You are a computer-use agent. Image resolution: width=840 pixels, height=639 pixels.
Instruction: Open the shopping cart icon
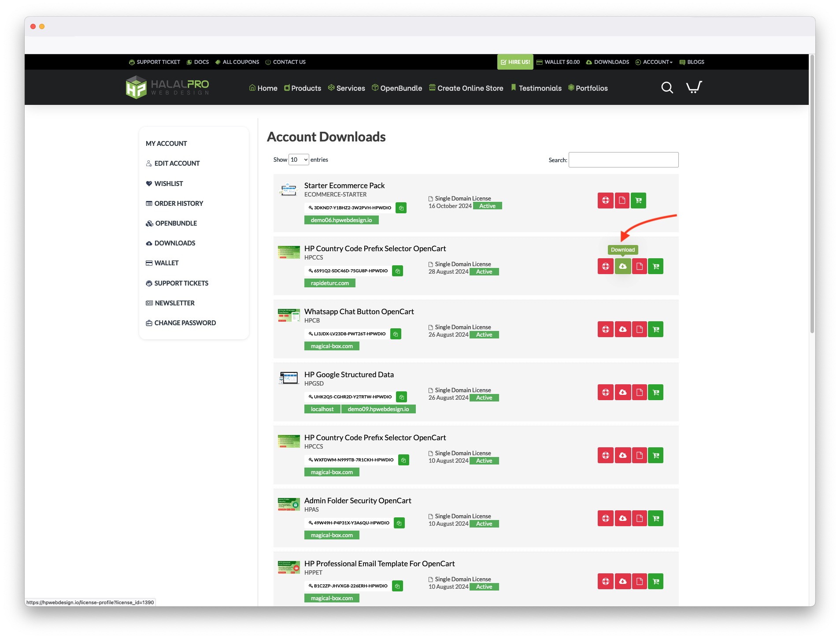694,87
